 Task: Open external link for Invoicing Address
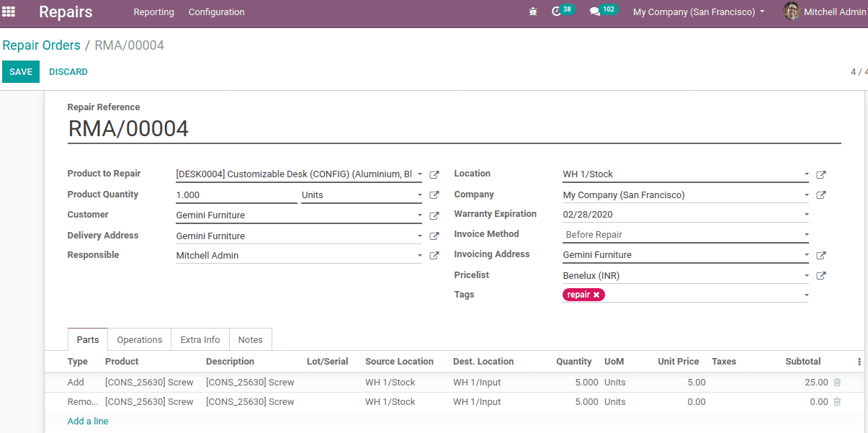point(821,256)
